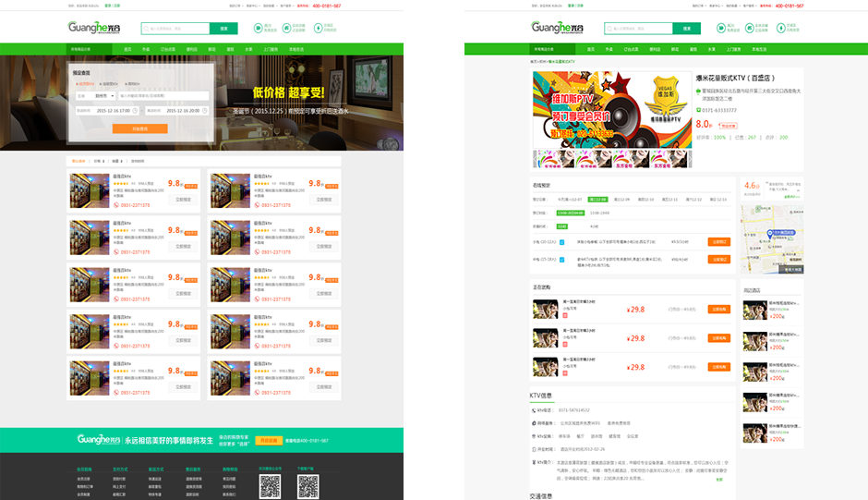Image resolution: width=868 pixels, height=500 pixels.
Task: Open clock picker for 2015-12-16 20:00 field
Action: (205, 111)
